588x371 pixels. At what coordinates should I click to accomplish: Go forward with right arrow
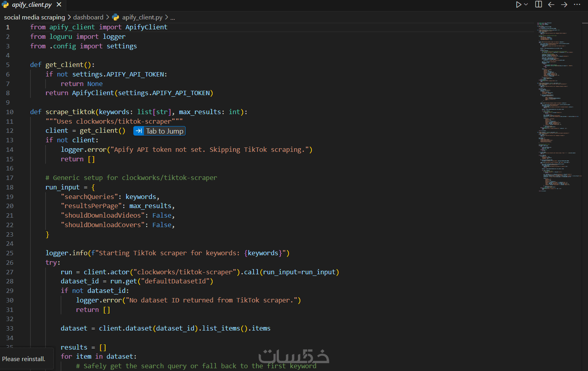click(564, 4)
